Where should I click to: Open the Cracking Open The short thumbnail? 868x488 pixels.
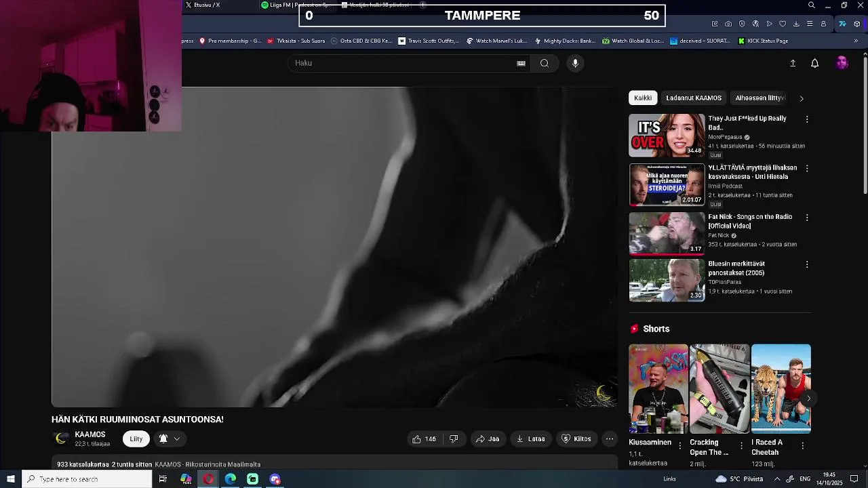719,388
